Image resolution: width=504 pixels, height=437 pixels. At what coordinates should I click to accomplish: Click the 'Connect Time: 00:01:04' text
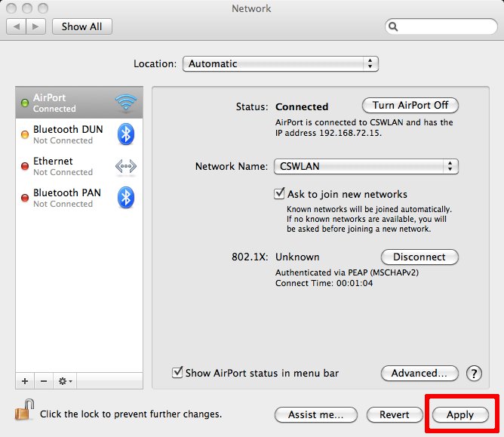tap(324, 283)
